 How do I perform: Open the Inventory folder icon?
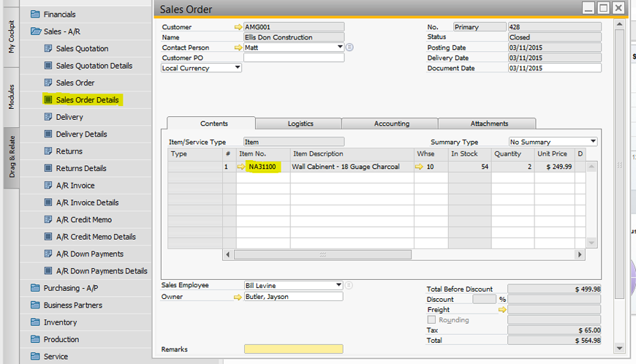35,322
